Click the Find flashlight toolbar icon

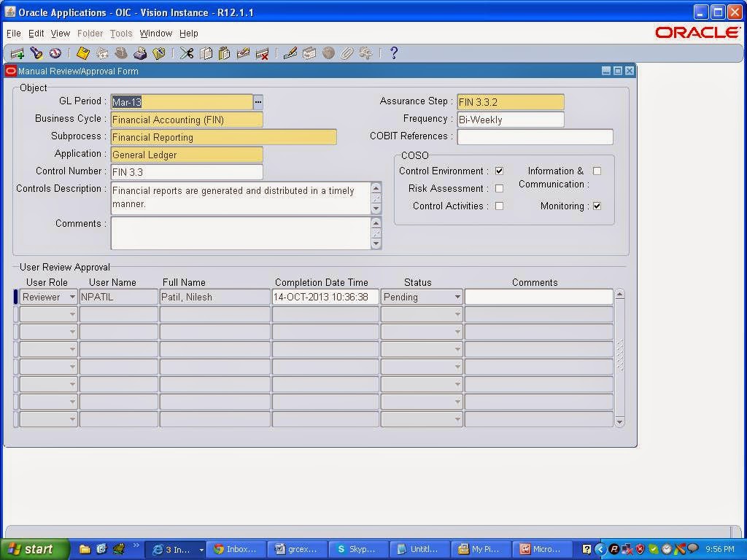click(x=36, y=53)
